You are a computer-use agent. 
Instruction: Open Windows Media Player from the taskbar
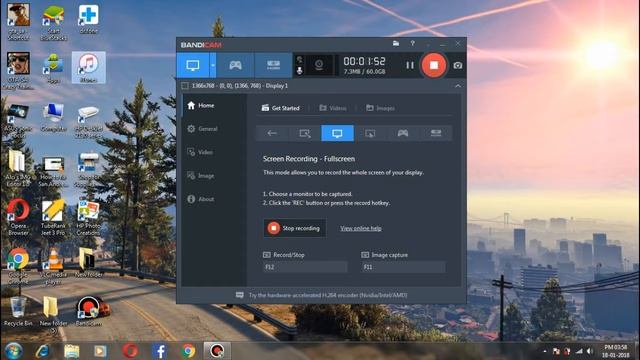pos(100,351)
